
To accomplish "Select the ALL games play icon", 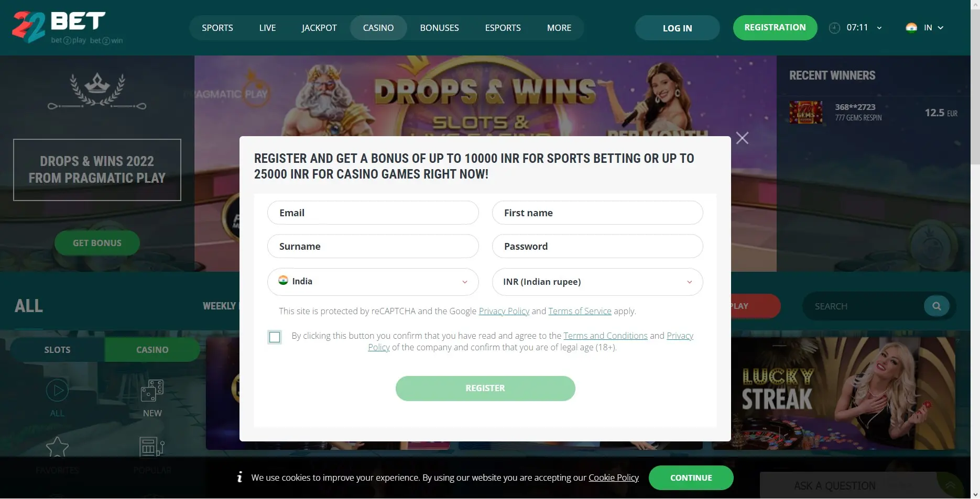I will 57,391.
